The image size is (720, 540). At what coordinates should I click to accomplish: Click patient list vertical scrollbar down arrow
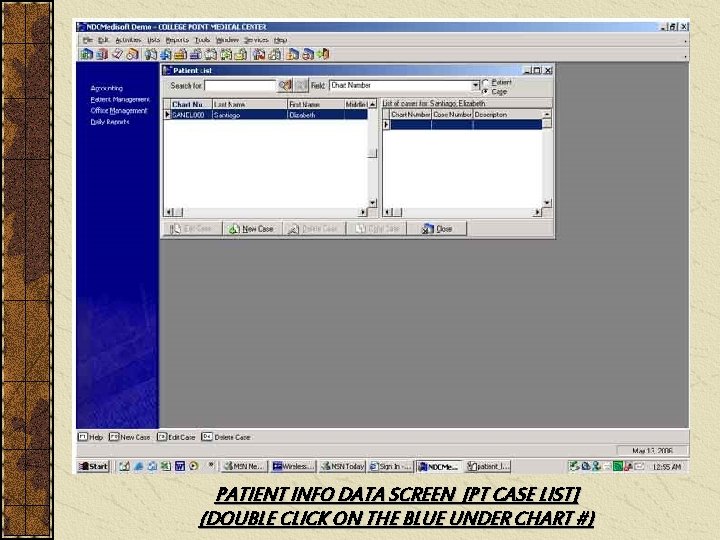[372, 202]
